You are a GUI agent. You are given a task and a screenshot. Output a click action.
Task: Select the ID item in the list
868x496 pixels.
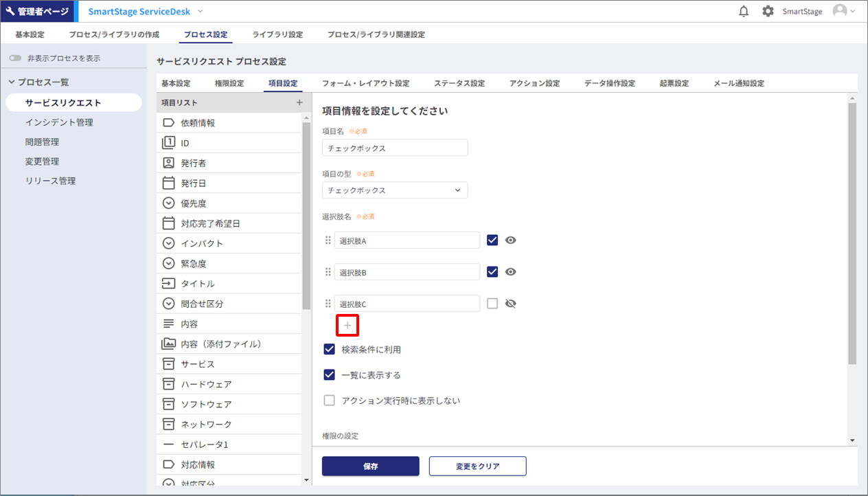(185, 143)
